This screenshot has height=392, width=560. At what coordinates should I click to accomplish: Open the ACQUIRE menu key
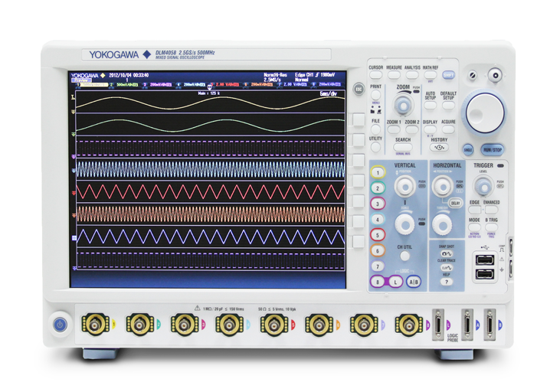pos(448,129)
